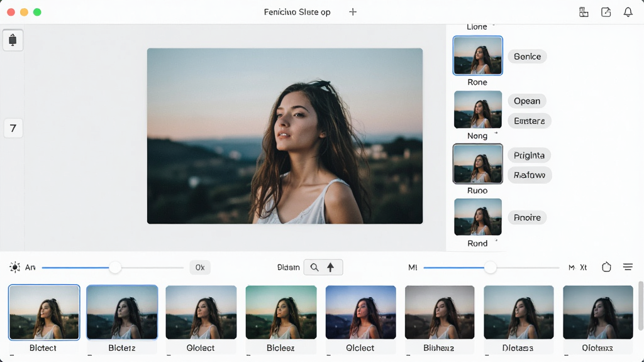Open the three-line hamburger menu icon
This screenshot has height=362, width=644.
628,267
